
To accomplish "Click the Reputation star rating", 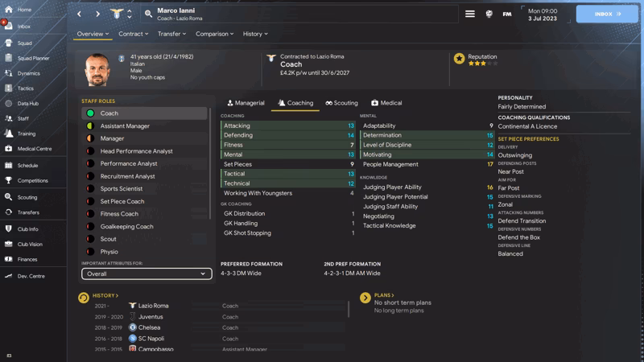I will [483, 64].
